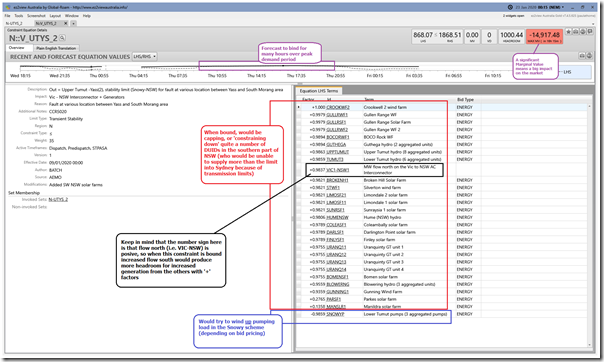The image size is (604, 362).
Task: Click the LHS value tile 868.07
Action: point(423,36)
